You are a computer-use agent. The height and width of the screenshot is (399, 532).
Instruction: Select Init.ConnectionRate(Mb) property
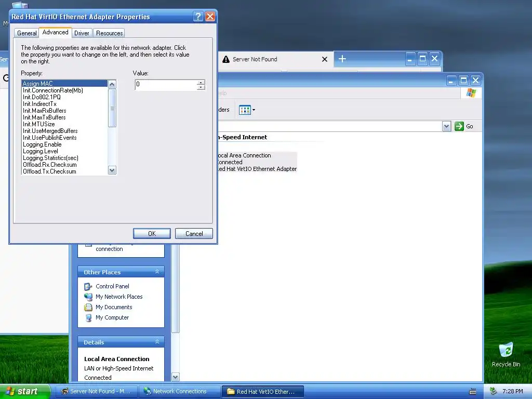pyautogui.click(x=64, y=90)
